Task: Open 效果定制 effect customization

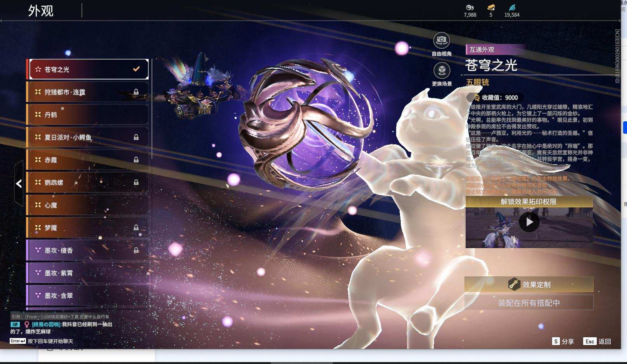Action: click(529, 285)
